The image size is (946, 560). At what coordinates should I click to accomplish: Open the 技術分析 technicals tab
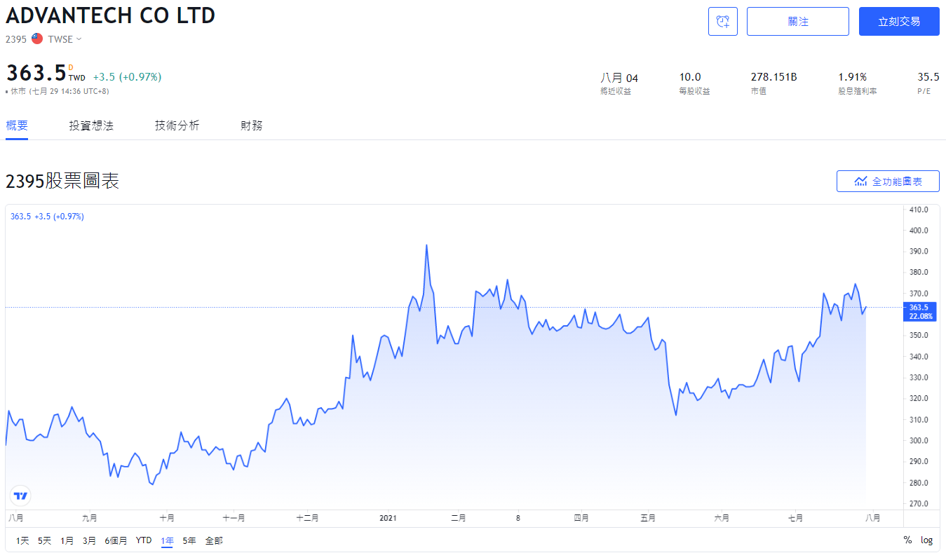point(177,125)
